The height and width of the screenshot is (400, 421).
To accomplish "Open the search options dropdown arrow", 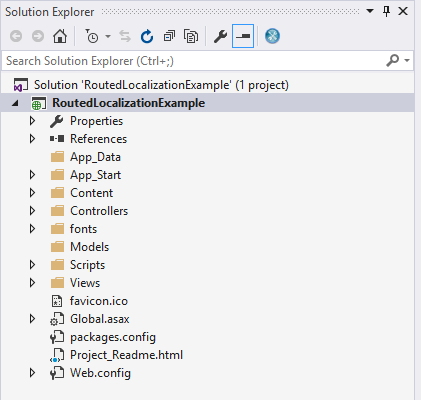I will 407,61.
